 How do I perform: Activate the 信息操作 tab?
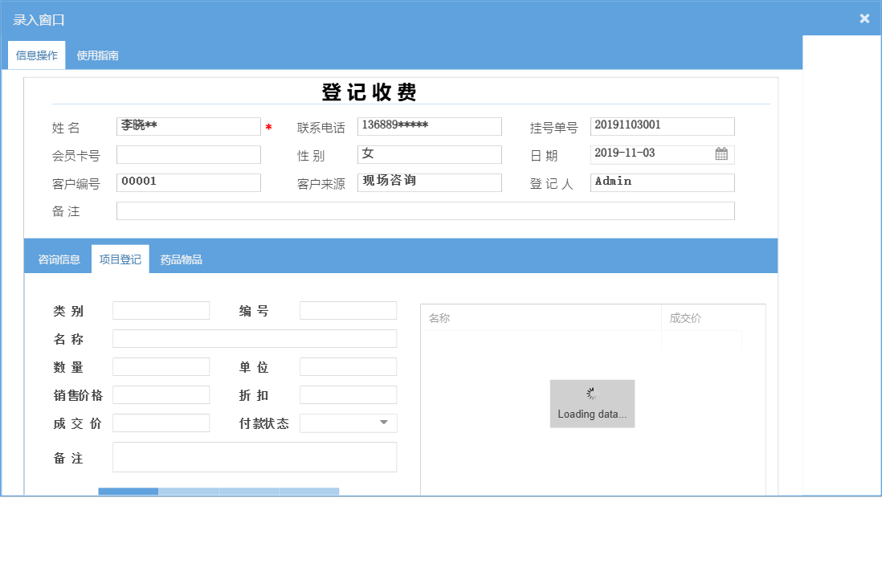coord(36,55)
